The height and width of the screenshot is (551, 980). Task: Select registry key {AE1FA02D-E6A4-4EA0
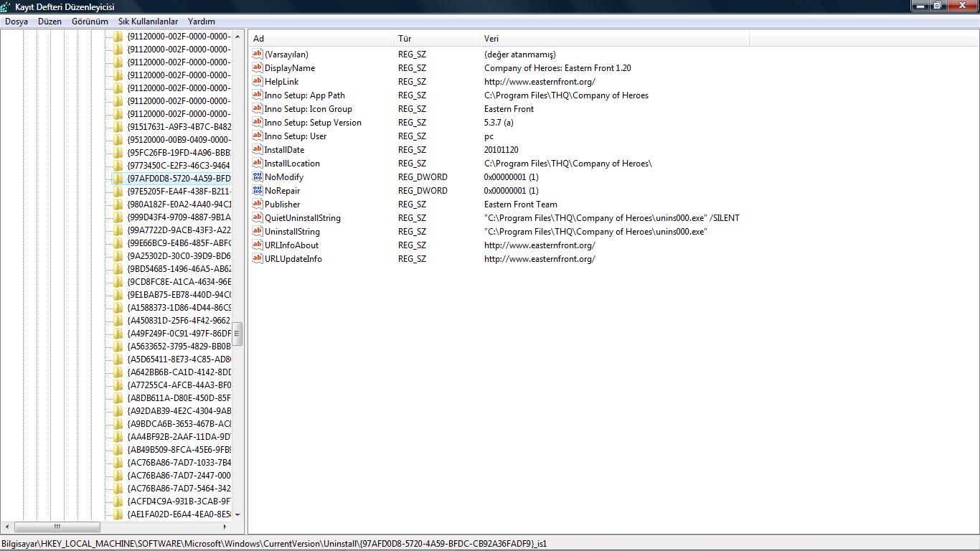pyautogui.click(x=179, y=514)
